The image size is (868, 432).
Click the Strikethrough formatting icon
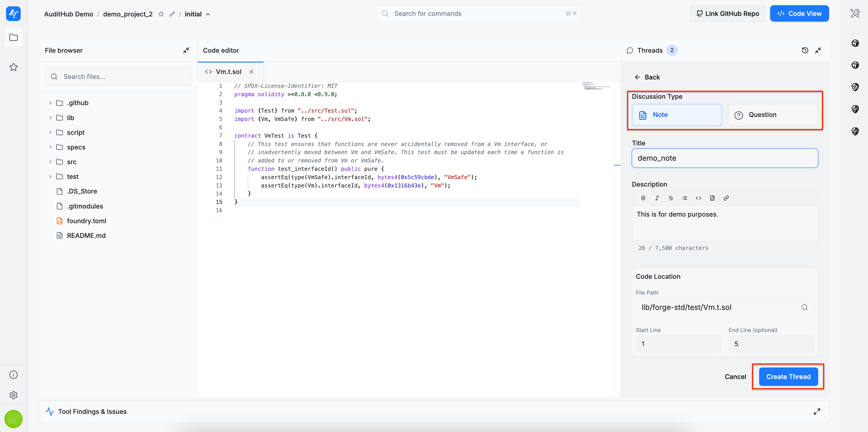[670, 198]
